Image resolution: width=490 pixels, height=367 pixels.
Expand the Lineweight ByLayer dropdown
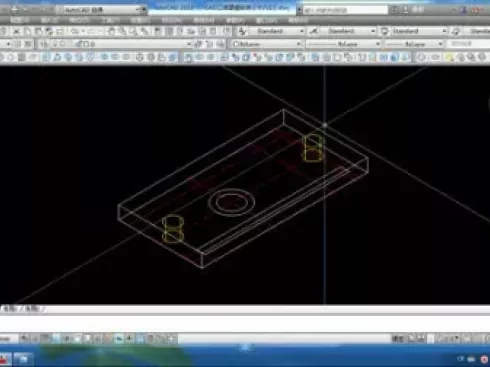(x=414, y=44)
